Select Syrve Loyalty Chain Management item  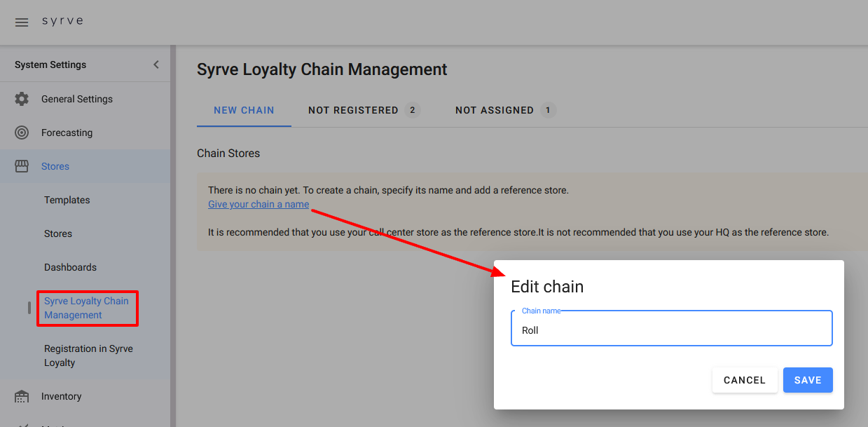pyautogui.click(x=86, y=308)
